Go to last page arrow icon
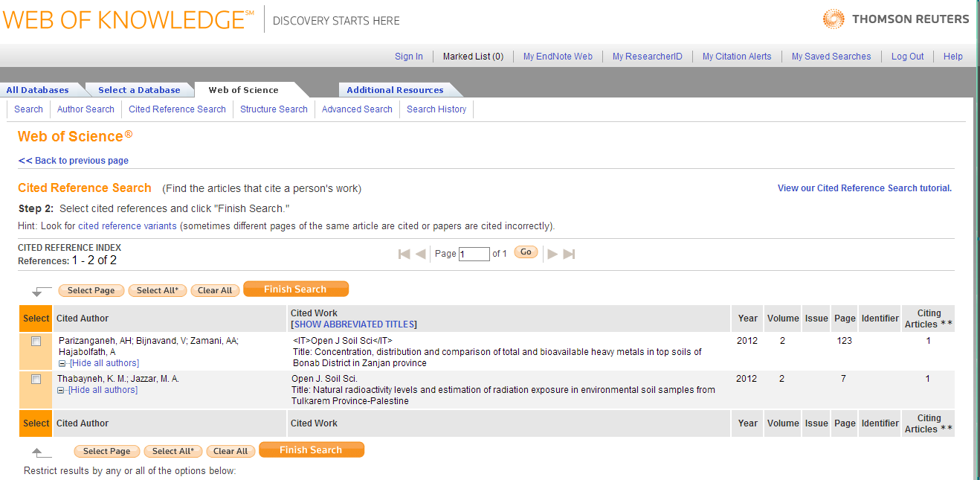The height and width of the screenshot is (480, 980). coord(569,254)
